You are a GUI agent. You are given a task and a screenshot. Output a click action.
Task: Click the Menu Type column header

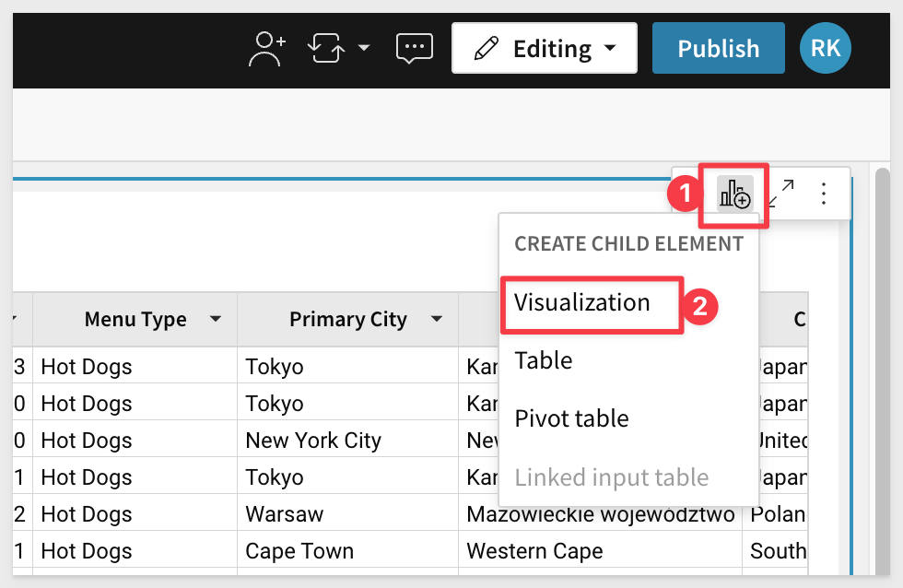click(x=135, y=320)
